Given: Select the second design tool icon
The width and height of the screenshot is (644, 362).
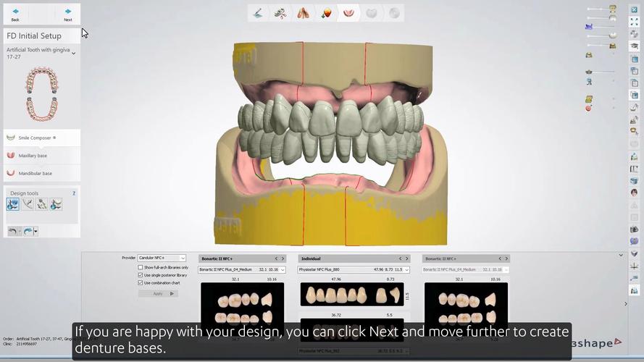Looking at the screenshot, I should (28, 205).
